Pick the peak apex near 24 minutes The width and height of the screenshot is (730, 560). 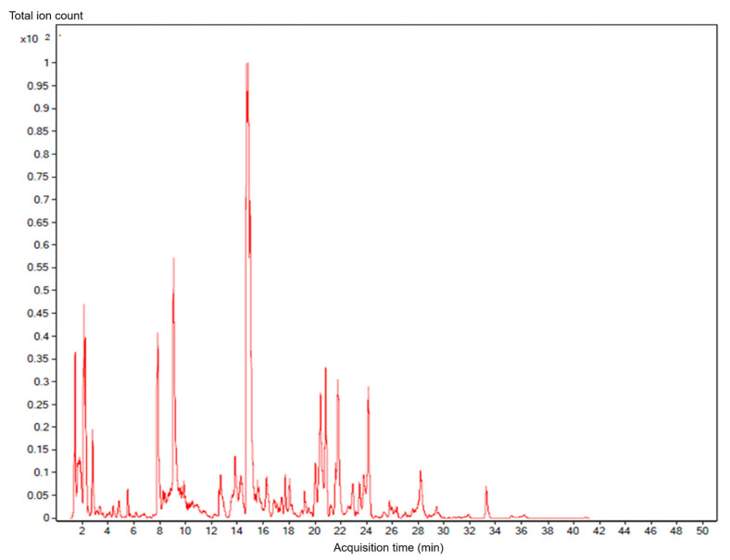369,387
